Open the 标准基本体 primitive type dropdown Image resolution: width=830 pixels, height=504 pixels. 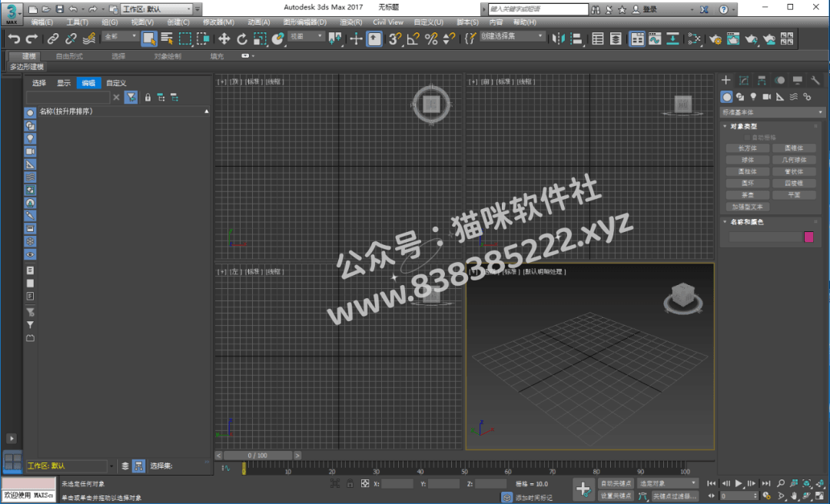772,112
